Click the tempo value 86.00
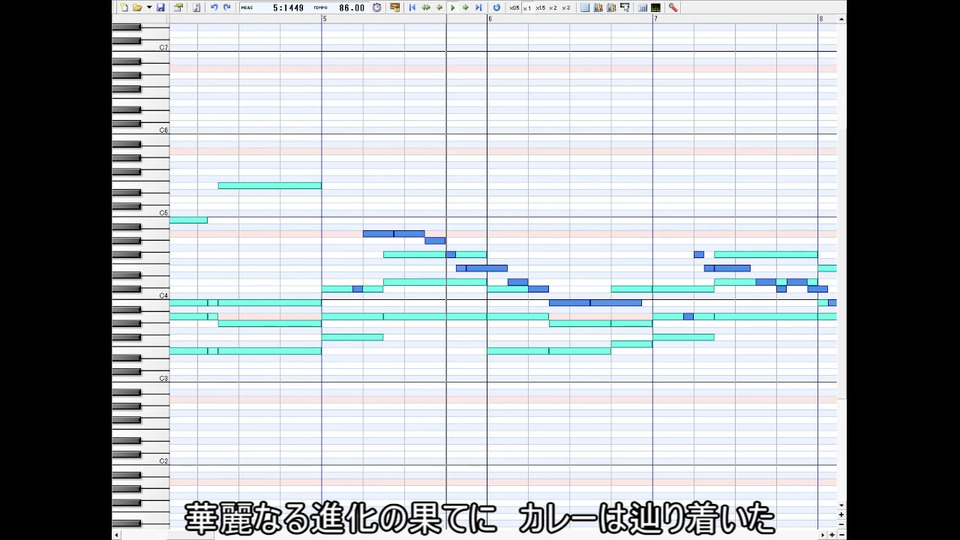This screenshot has height=540, width=960. coord(352,8)
